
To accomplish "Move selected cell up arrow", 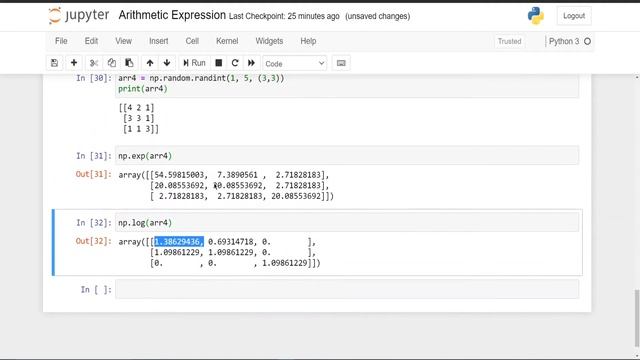I will [150, 63].
